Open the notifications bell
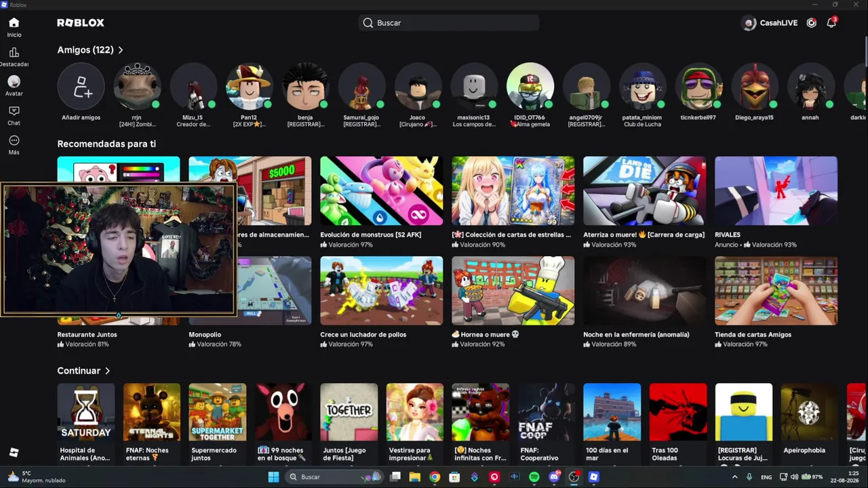868x488 pixels. click(831, 22)
